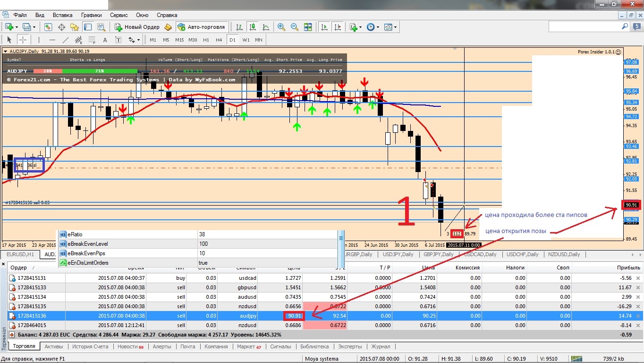The height and width of the screenshot is (363, 644).
Task: Toggle the crosshair cursor
Action: [23, 40]
